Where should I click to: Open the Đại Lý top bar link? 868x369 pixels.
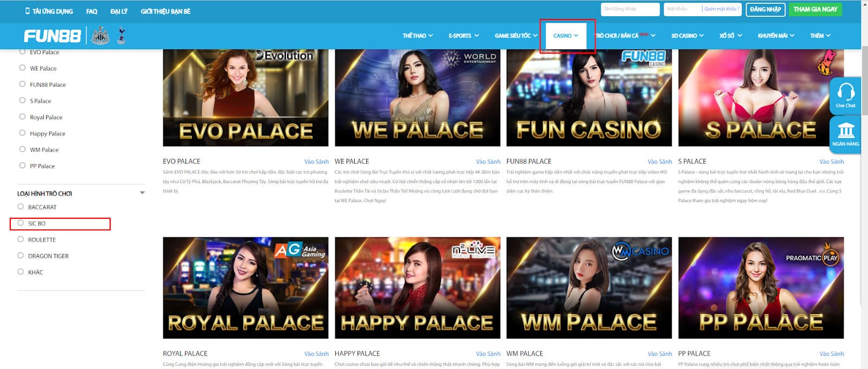(119, 11)
